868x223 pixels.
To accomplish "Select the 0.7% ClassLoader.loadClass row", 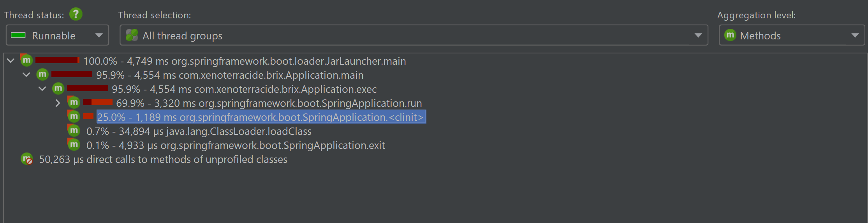I will click(x=199, y=131).
